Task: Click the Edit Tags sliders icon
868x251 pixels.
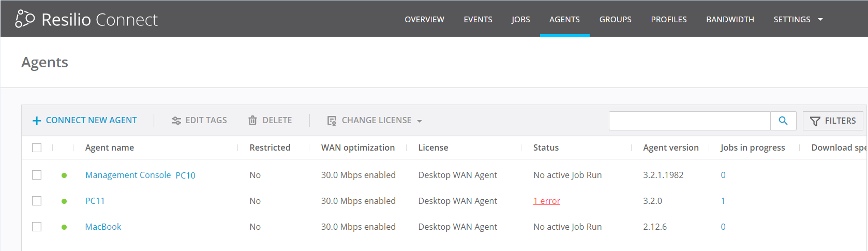Action: tap(176, 121)
